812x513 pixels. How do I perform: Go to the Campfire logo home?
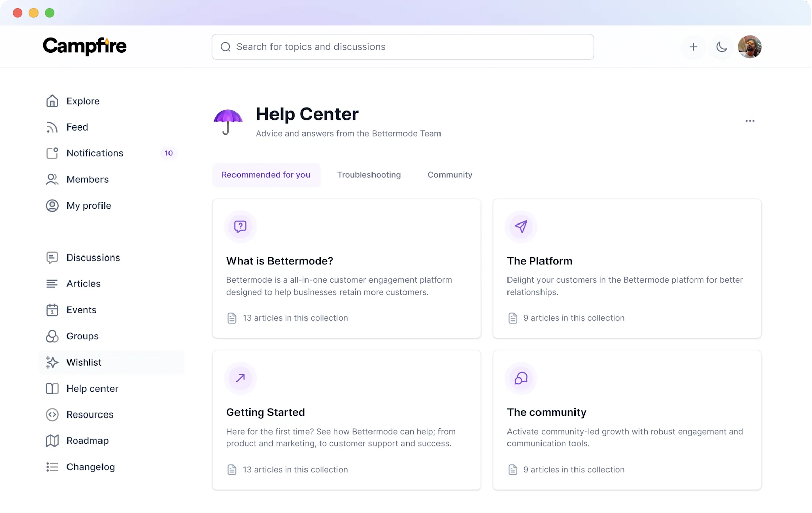pos(85,46)
